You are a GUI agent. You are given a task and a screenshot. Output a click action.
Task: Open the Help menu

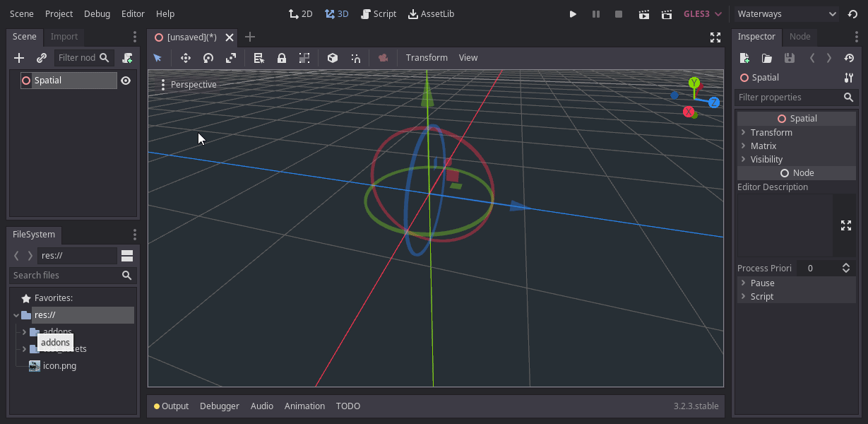pos(165,14)
